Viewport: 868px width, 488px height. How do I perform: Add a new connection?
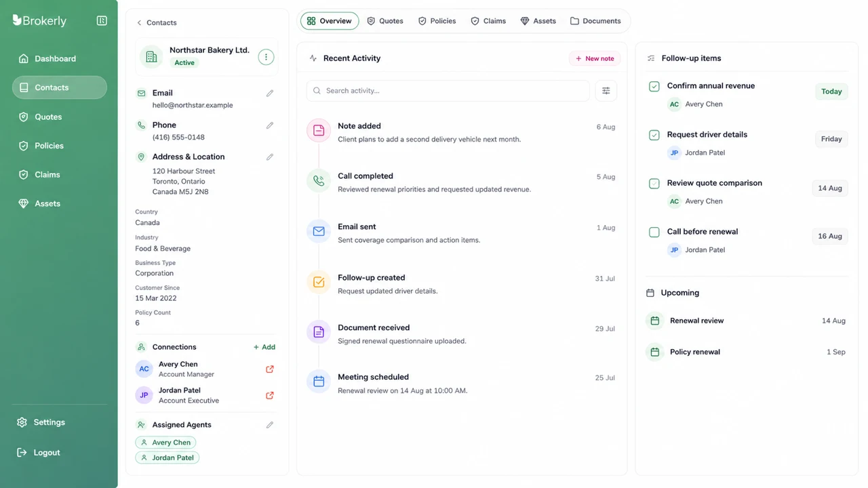[x=264, y=347]
